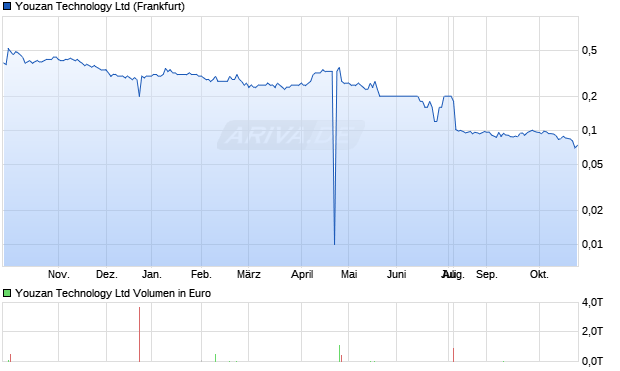Click the Jan. axis label

(152, 274)
